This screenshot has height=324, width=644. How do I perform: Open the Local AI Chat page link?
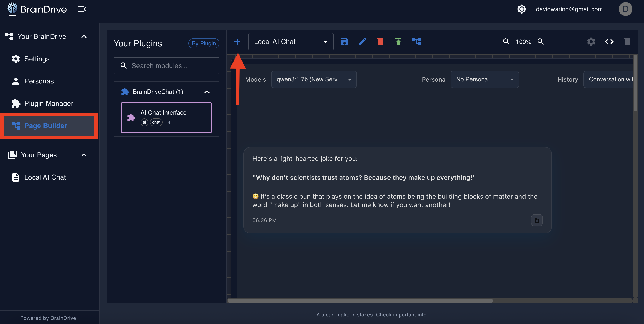tap(45, 177)
